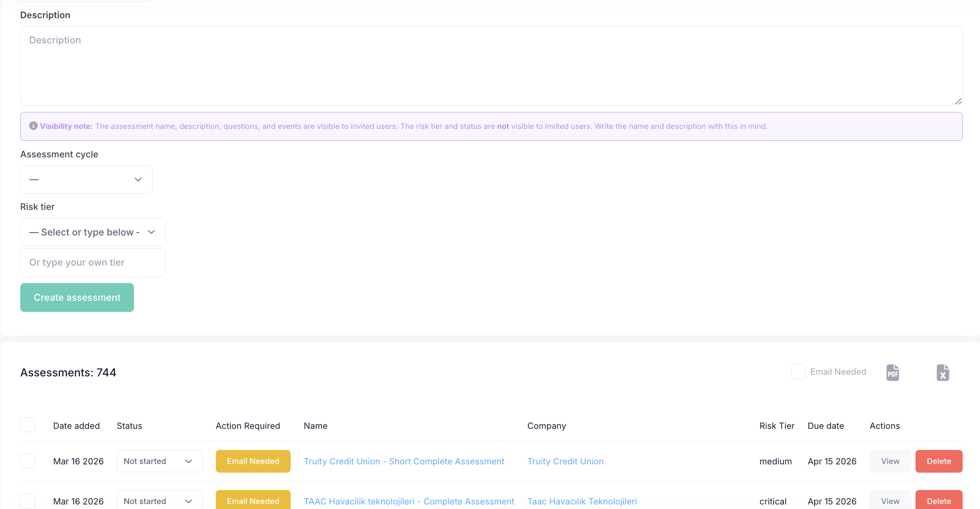Image resolution: width=980 pixels, height=509 pixels.
Task: Delete the Truity Credit Union assessment
Action: (939, 461)
